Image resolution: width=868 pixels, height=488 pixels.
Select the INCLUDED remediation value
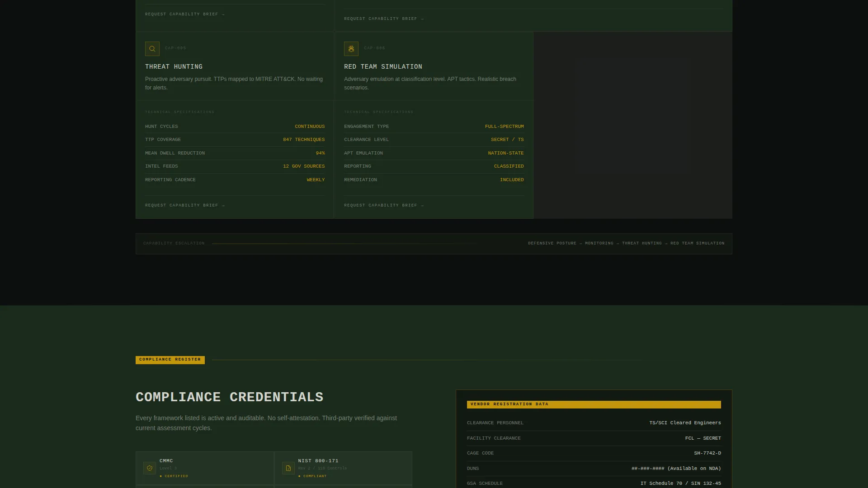click(x=512, y=180)
